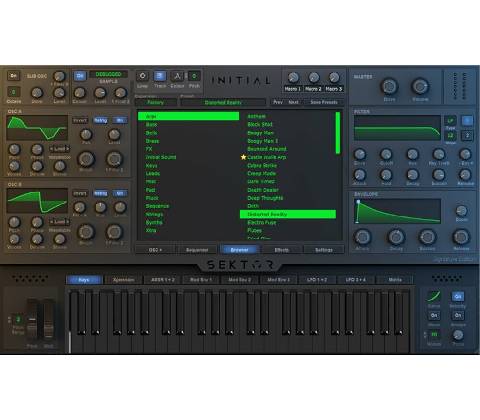The image size is (480, 420).
Task: Toggle the Velocity On switch
Action: [458, 296]
